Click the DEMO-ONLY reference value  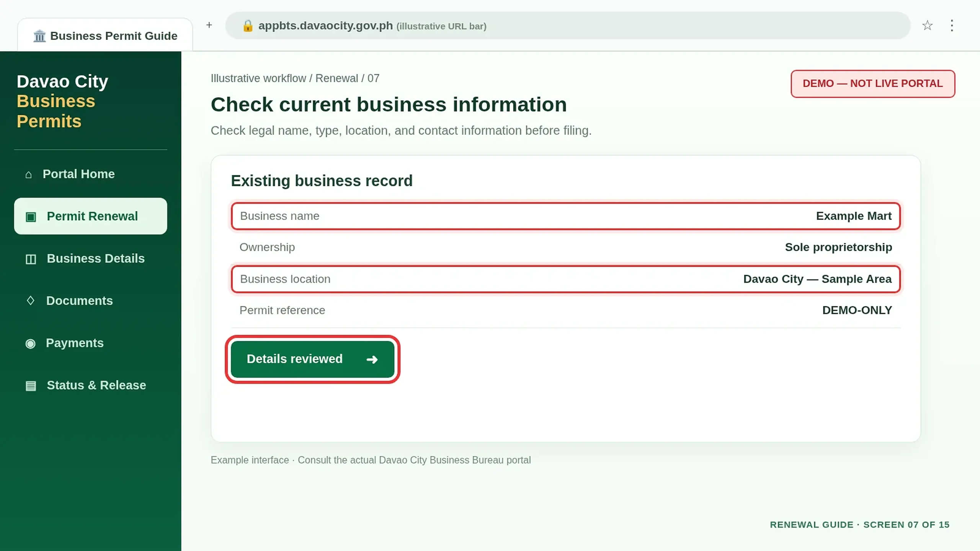coord(857,310)
